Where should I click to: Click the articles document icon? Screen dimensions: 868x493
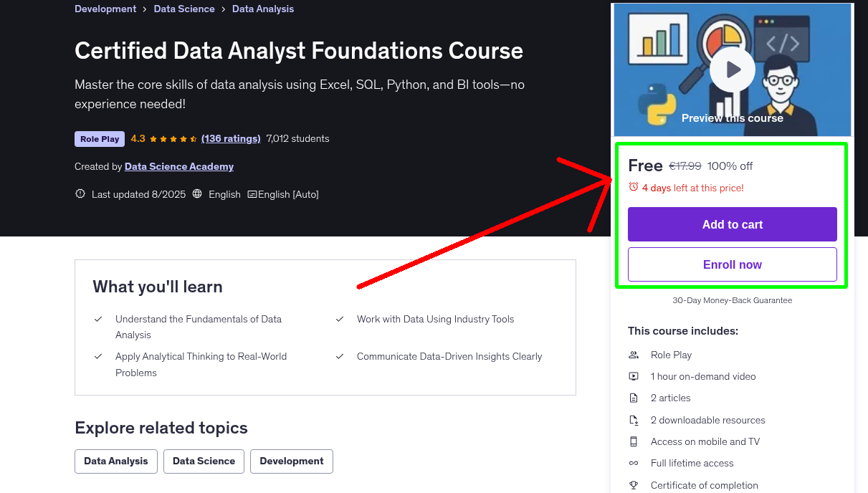coord(634,398)
